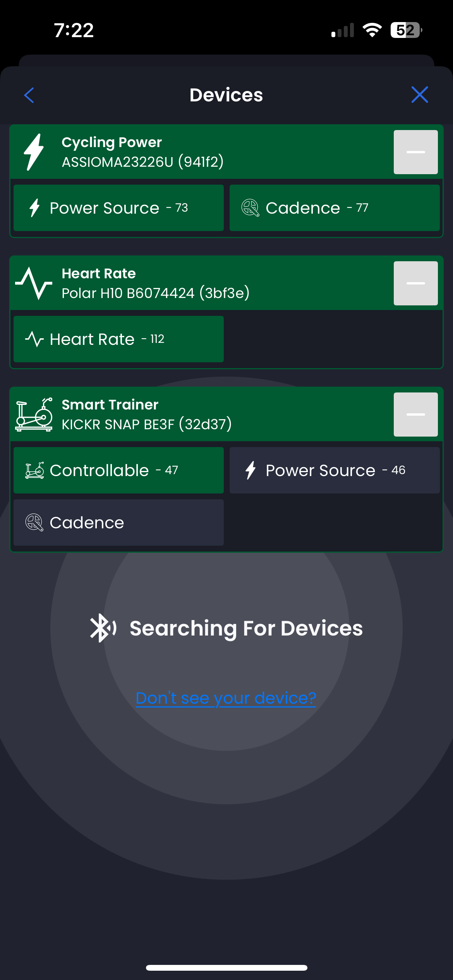Toggle Polar Heart Rate 112 selection
This screenshot has width=453, height=980.
(118, 339)
